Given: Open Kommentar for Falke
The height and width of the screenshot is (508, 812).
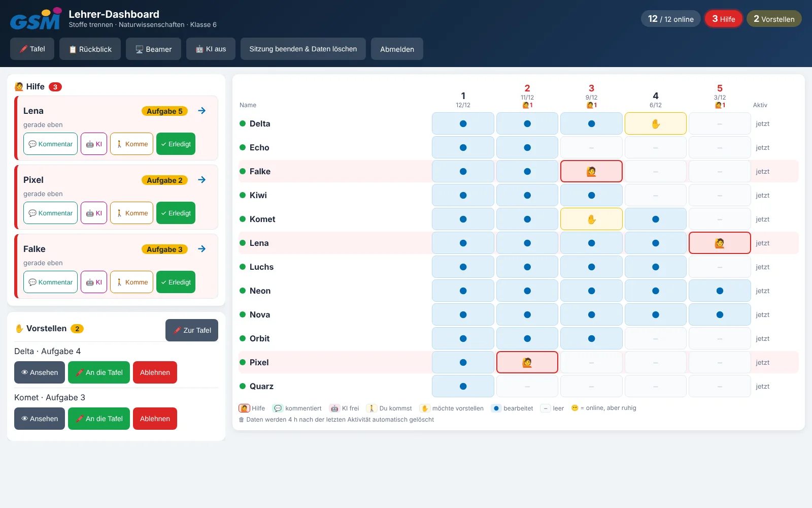Looking at the screenshot, I should [x=51, y=282].
